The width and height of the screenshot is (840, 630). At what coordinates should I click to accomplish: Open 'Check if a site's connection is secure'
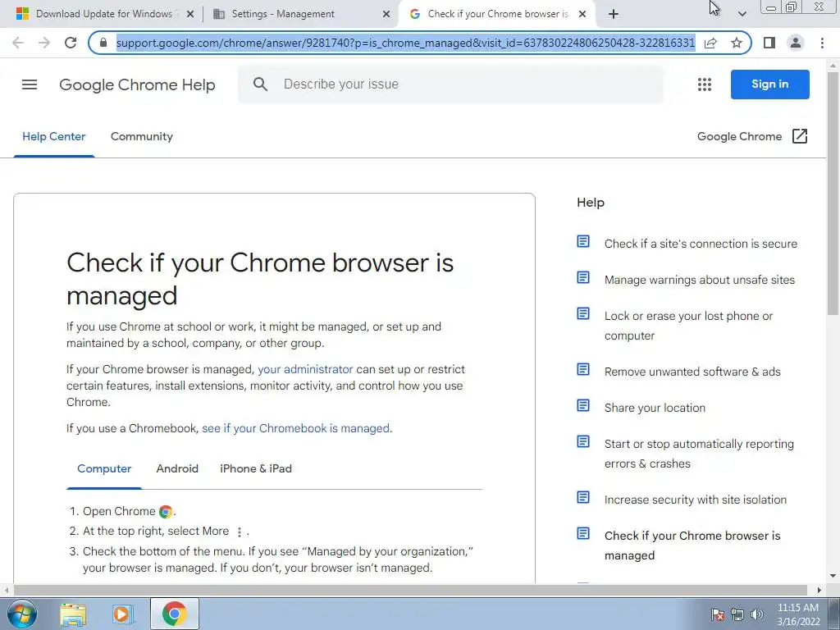click(701, 244)
